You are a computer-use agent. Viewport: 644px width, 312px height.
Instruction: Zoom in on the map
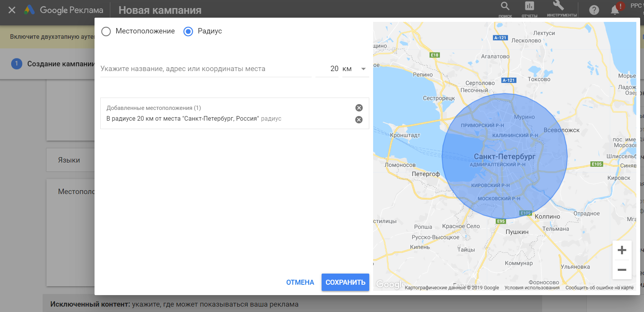pyautogui.click(x=622, y=250)
